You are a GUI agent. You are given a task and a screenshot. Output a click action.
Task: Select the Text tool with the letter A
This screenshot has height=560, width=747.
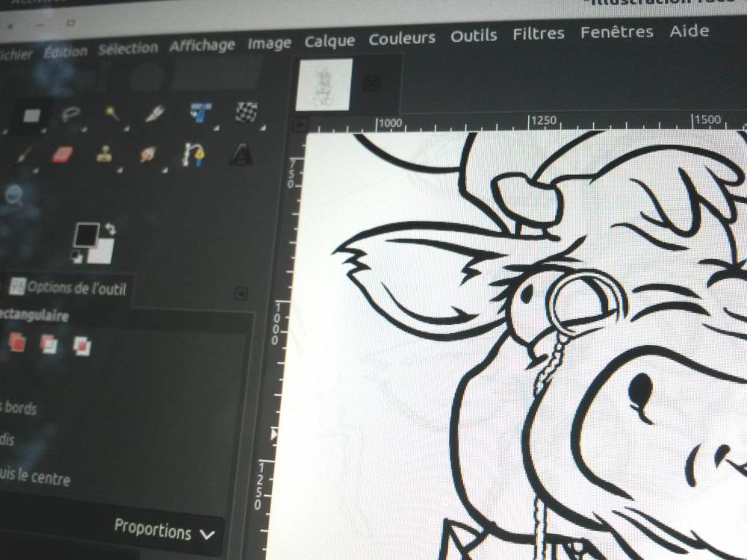coord(241,155)
